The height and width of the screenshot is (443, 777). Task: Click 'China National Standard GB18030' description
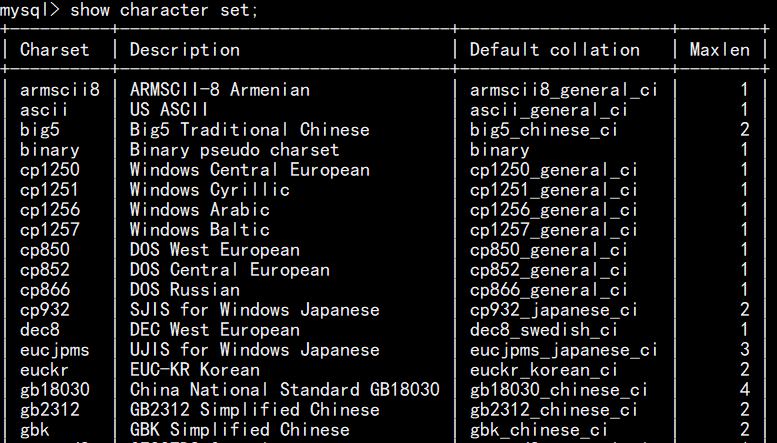285,389
